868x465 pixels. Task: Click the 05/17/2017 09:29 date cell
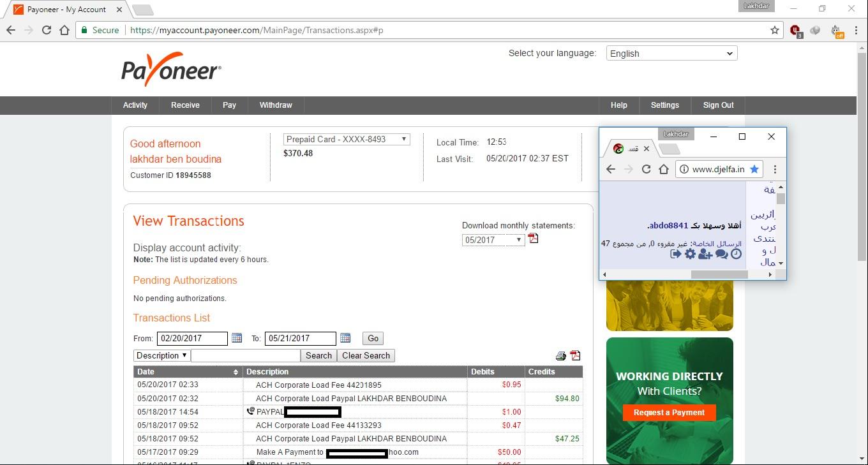coord(168,452)
